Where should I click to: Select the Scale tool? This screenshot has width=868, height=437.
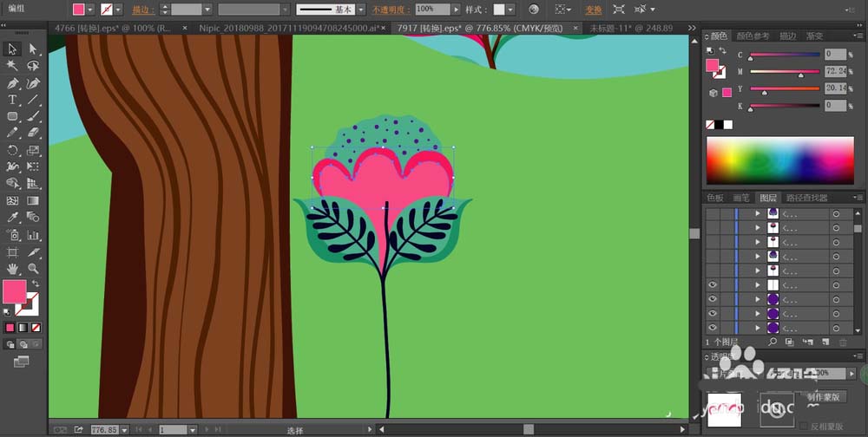[33, 150]
